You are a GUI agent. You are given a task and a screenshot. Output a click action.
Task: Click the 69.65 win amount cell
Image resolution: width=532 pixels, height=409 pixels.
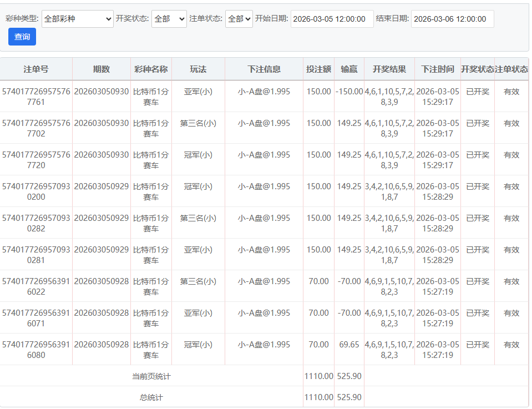point(349,345)
